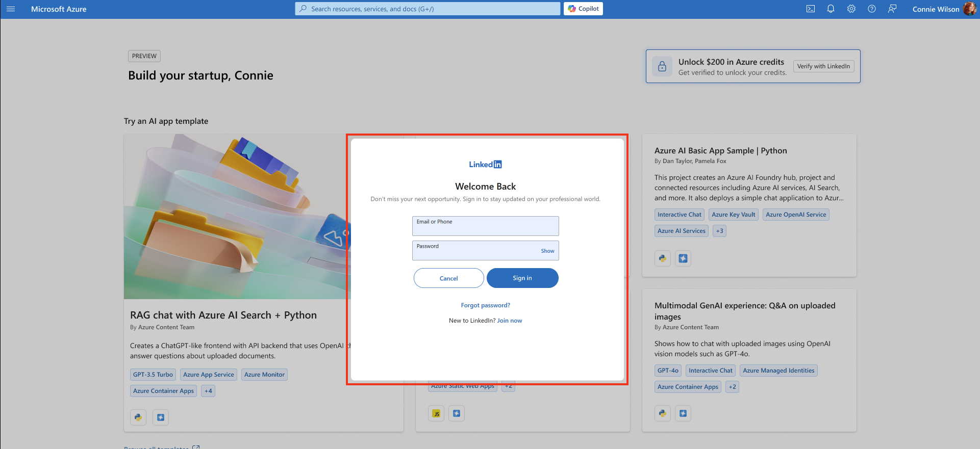Focus the Email or Phone field
This screenshot has width=980, height=449.
tap(486, 226)
